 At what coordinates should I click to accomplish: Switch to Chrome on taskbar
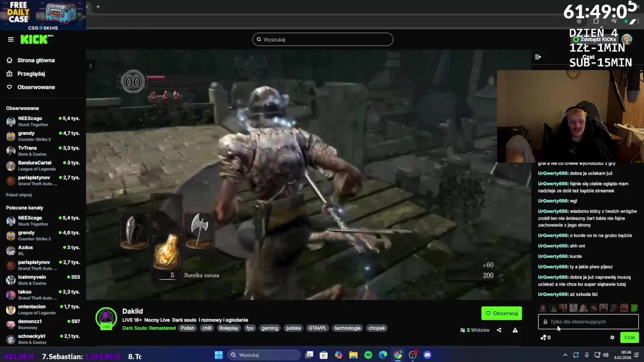pyautogui.click(x=398, y=355)
